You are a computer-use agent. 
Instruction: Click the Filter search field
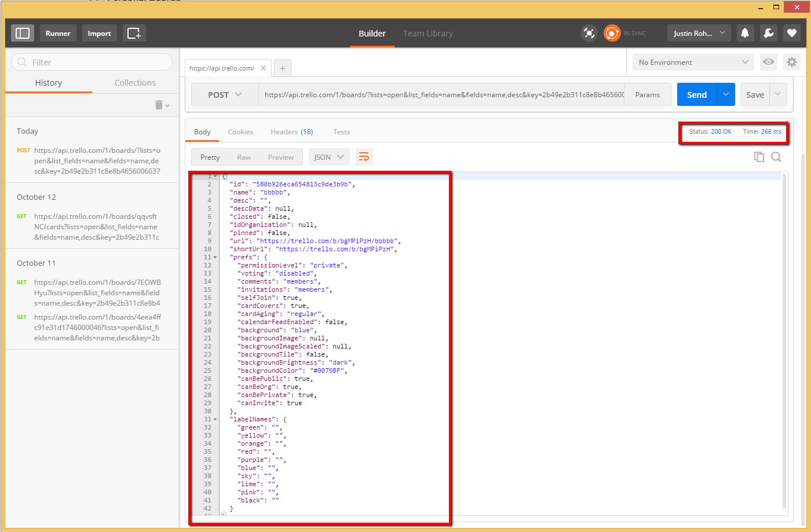click(92, 62)
